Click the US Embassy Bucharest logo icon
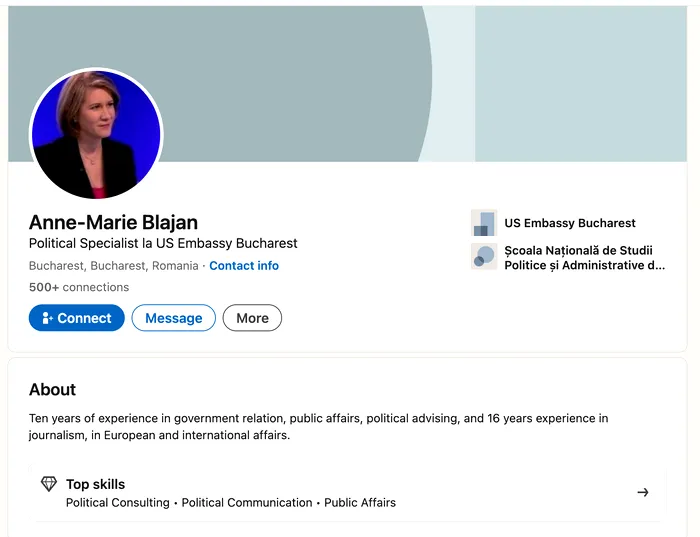The height and width of the screenshot is (537, 700). coord(483,223)
